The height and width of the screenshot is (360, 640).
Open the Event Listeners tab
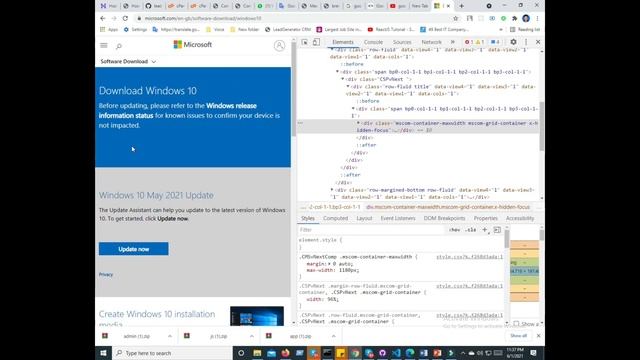(x=398, y=218)
